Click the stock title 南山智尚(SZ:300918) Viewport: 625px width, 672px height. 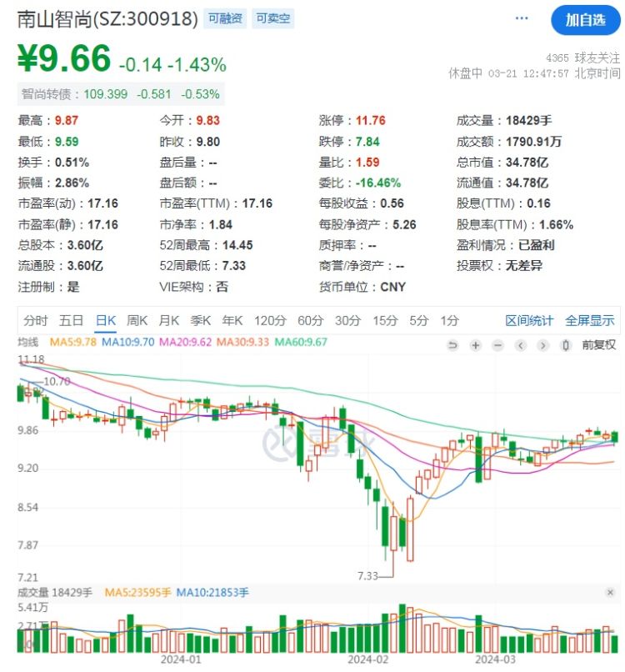[107, 18]
